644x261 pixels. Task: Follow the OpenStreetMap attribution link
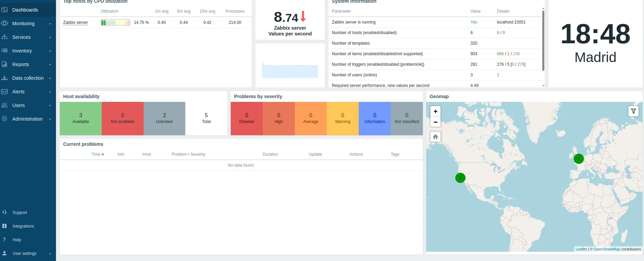tap(607, 249)
